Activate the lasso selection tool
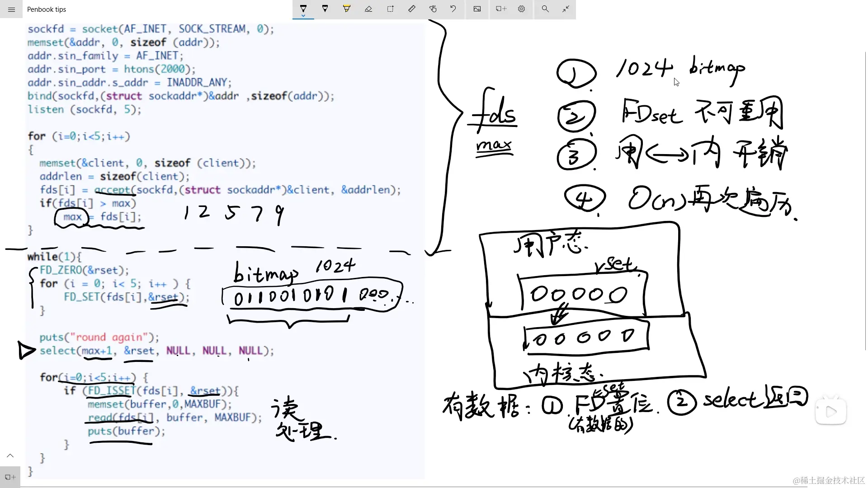868x488 pixels. (x=390, y=9)
